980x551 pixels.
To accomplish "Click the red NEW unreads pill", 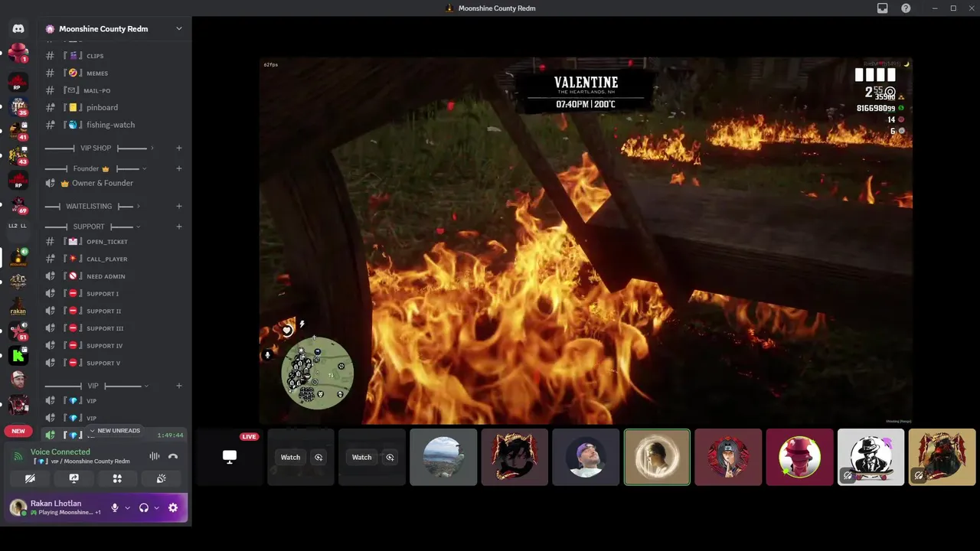I will (x=18, y=431).
